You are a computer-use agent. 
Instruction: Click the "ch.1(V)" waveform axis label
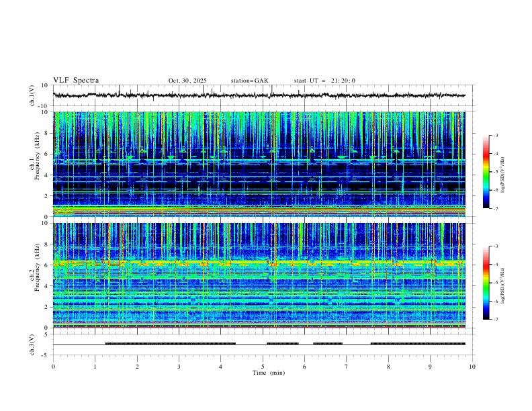coord(33,95)
